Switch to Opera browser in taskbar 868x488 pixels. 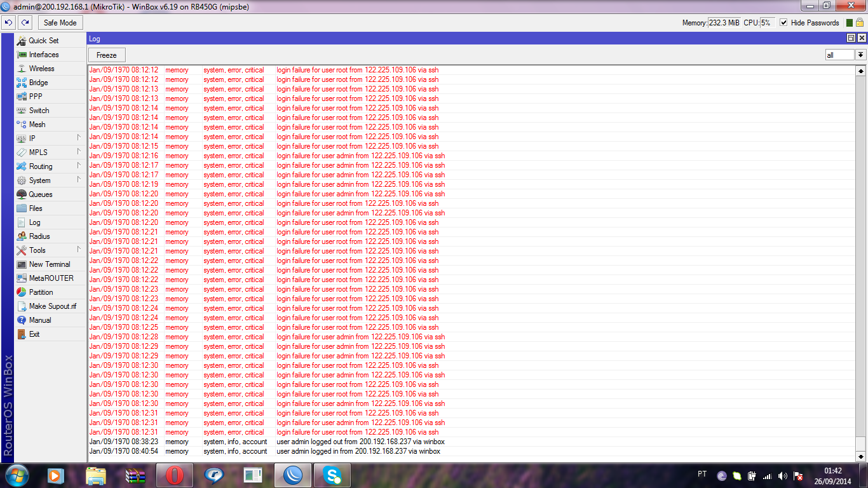pyautogui.click(x=175, y=475)
